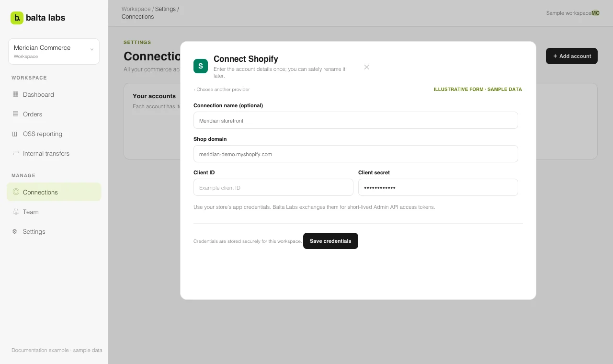
Task: Select the Team sidebar item
Action: pos(54,212)
